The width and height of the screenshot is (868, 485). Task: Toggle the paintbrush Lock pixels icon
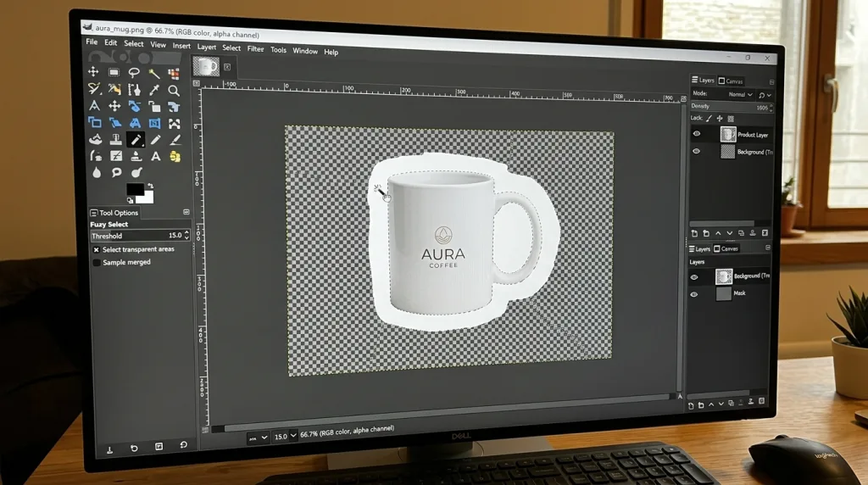pos(709,118)
